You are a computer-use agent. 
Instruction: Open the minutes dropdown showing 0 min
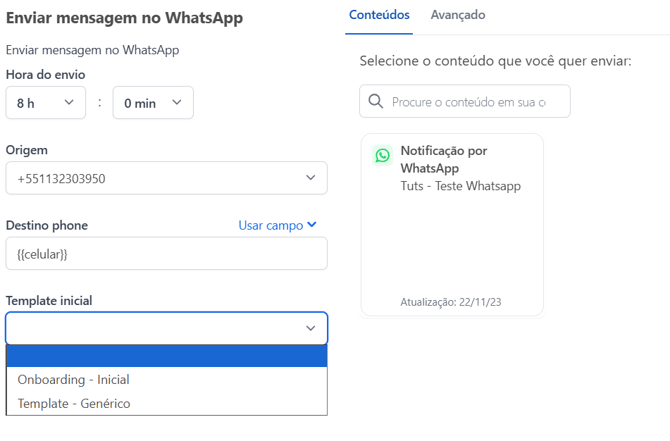(x=153, y=103)
